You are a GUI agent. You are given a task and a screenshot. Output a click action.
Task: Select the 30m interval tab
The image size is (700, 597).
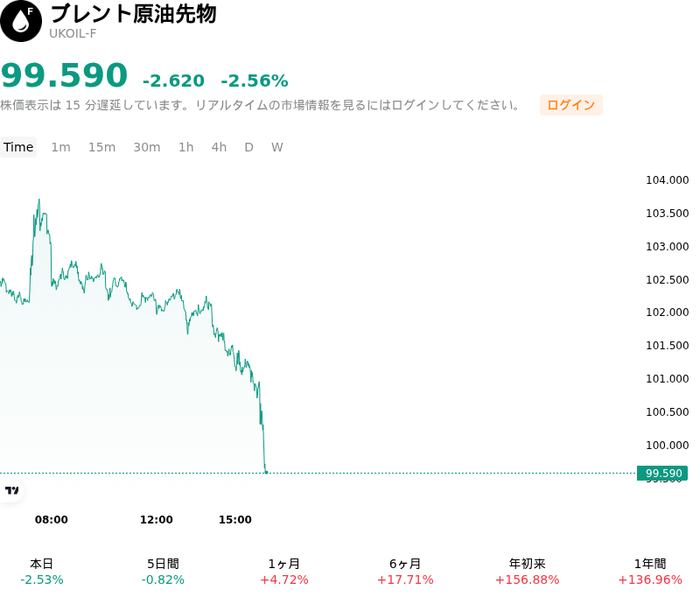[147, 147]
